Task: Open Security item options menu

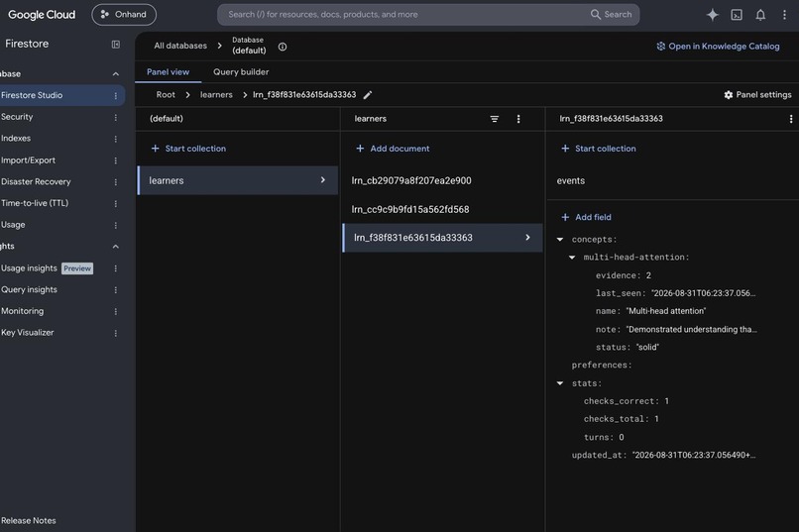Action: [x=116, y=117]
